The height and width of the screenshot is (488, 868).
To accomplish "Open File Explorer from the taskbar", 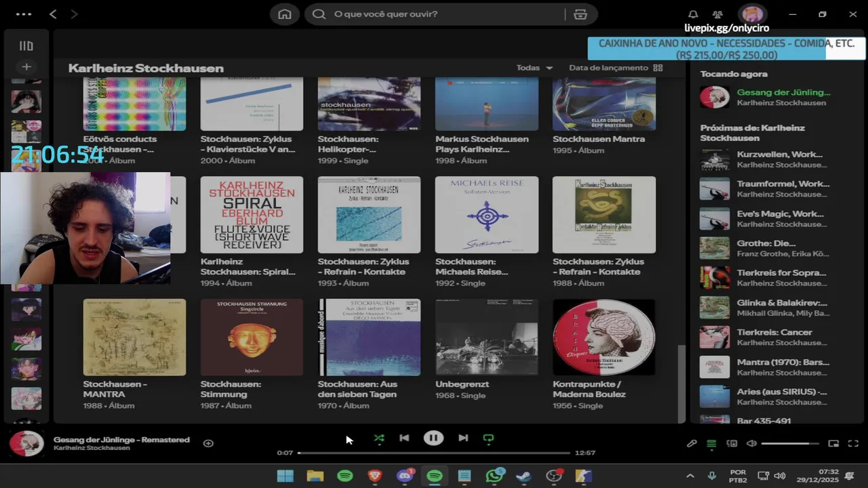I will 315,476.
